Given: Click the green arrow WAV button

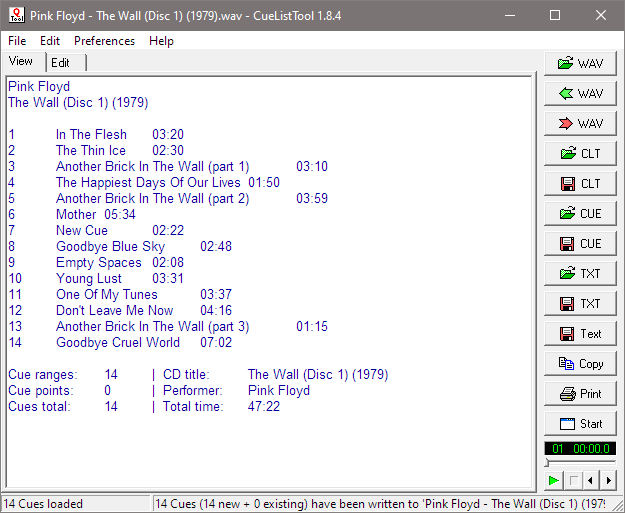Looking at the screenshot, I should point(580,94).
